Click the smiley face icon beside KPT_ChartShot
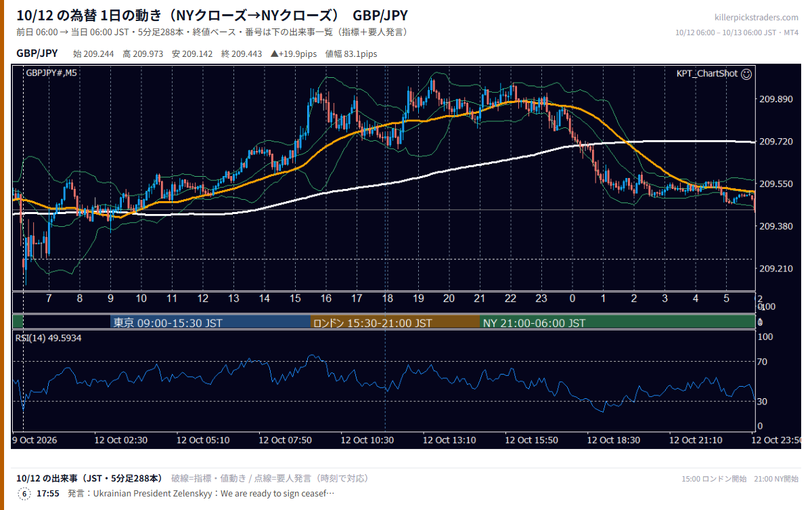 pos(746,74)
